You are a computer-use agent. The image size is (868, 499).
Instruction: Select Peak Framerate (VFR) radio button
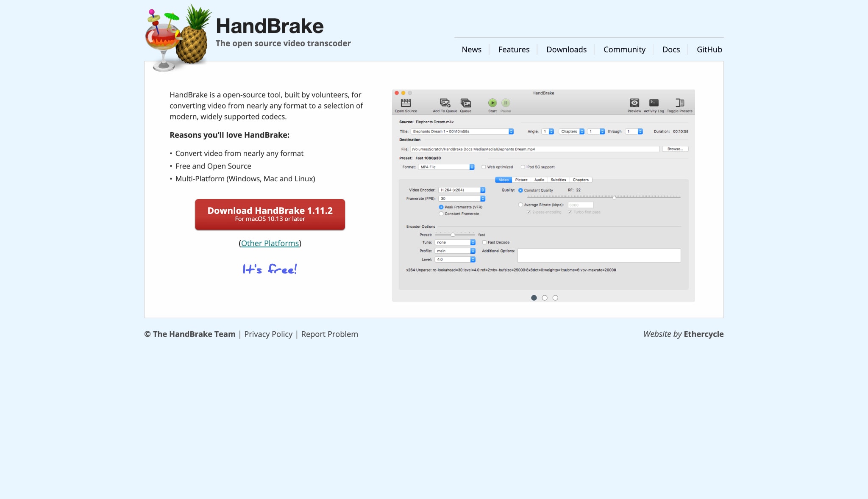[441, 207]
